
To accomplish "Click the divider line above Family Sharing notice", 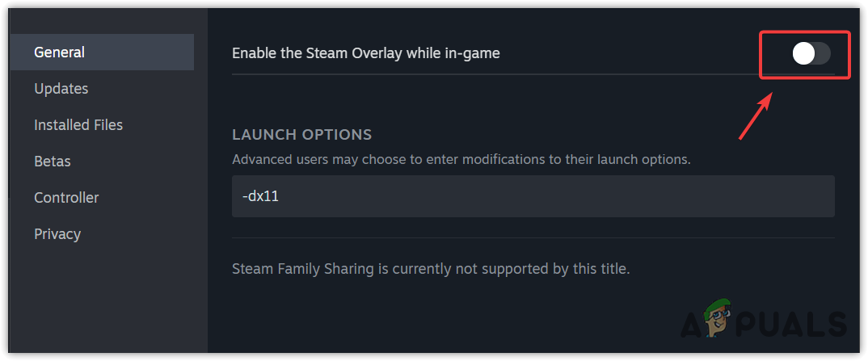I will tap(533, 237).
